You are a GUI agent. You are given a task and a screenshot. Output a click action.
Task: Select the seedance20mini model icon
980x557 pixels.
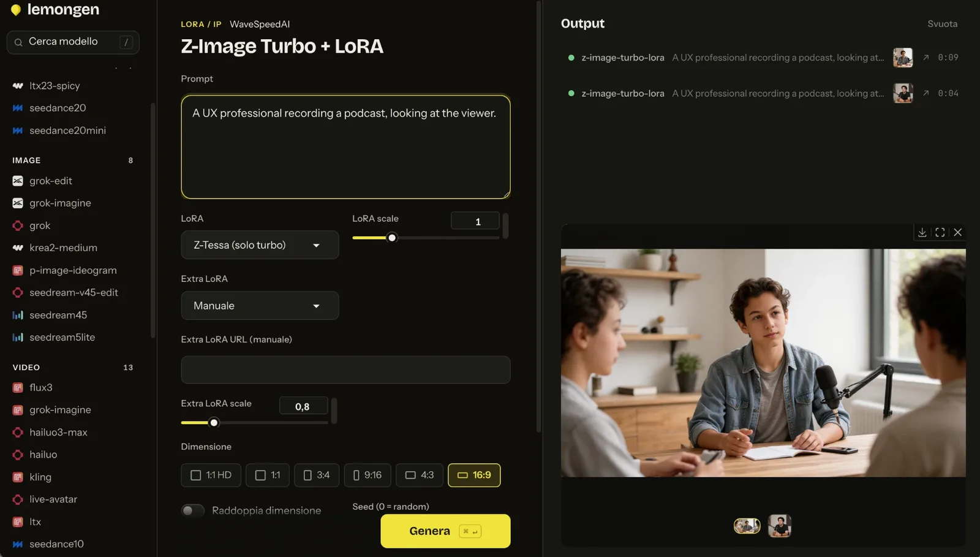(x=18, y=131)
